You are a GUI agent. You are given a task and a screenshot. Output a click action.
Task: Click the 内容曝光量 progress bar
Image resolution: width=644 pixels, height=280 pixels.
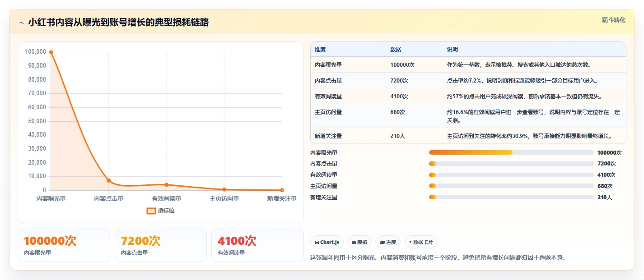click(x=511, y=152)
